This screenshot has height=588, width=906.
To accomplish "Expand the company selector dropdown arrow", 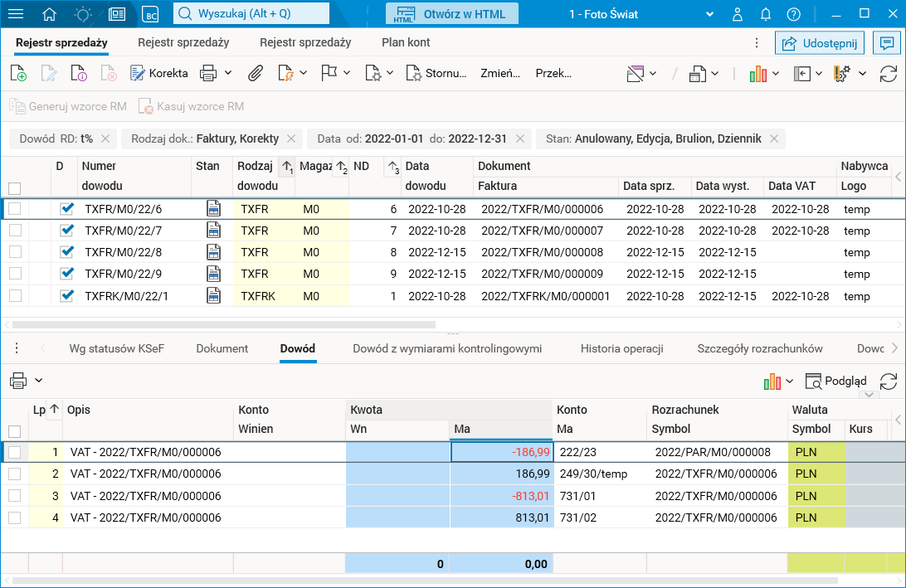I will (x=709, y=13).
